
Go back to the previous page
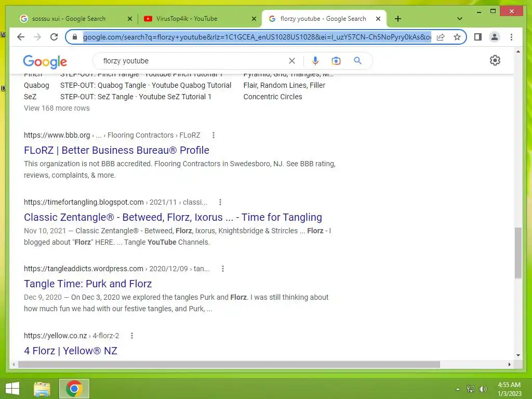point(21,37)
